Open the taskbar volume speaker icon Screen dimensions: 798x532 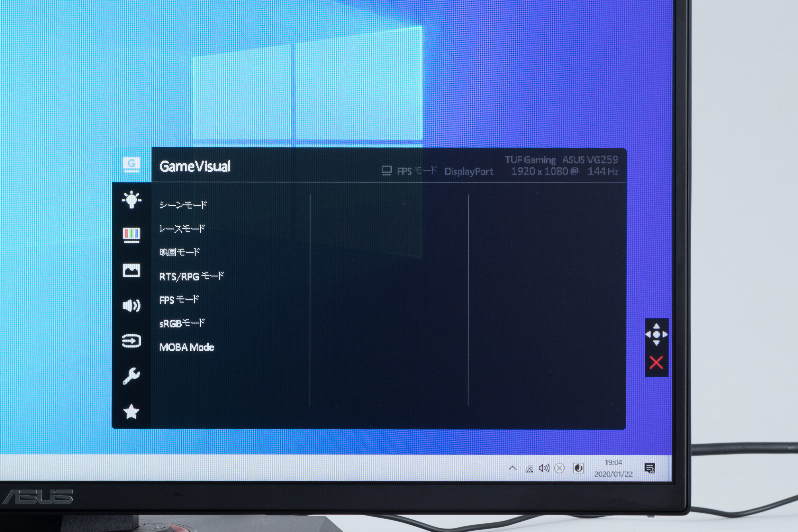[544, 468]
